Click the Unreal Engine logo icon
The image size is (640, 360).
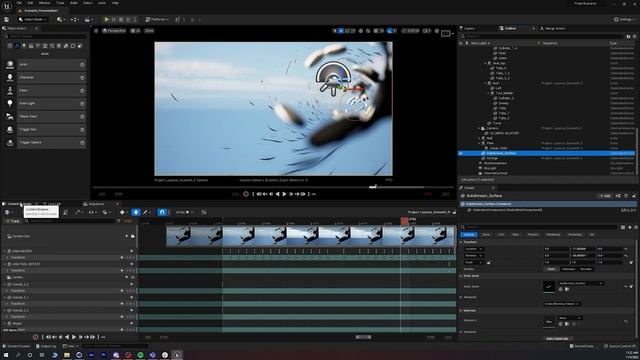[x=7, y=7]
